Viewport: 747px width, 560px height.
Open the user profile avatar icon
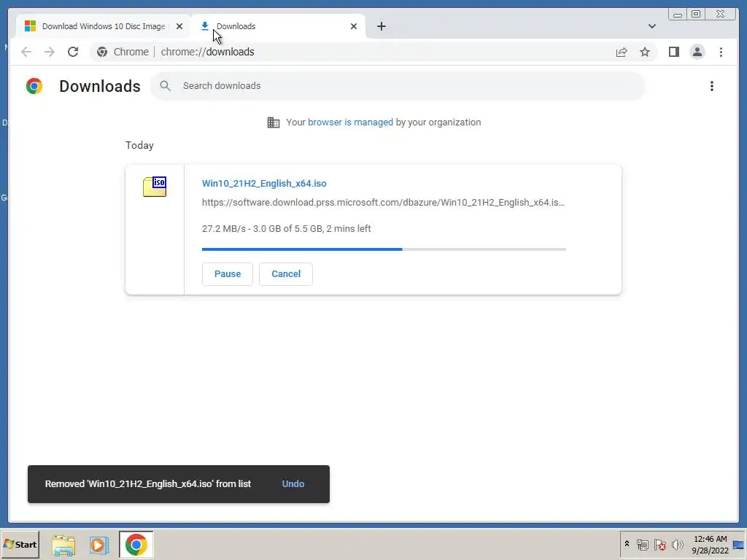(x=697, y=52)
